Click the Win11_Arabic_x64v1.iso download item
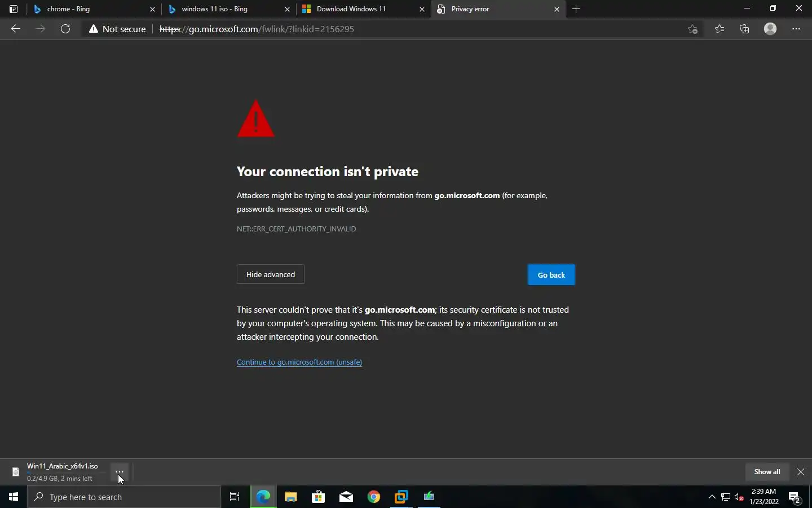 tap(62, 472)
